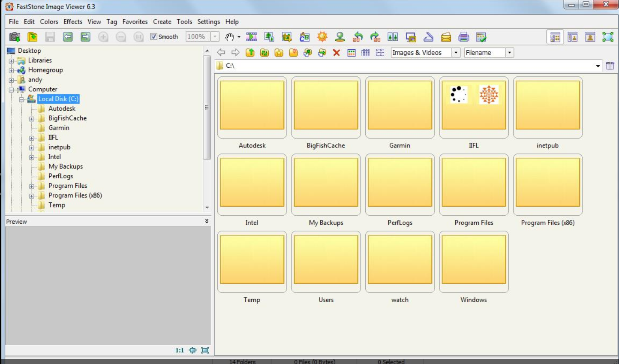Open the Effects menu
This screenshot has width=619, height=364.
tap(72, 21)
